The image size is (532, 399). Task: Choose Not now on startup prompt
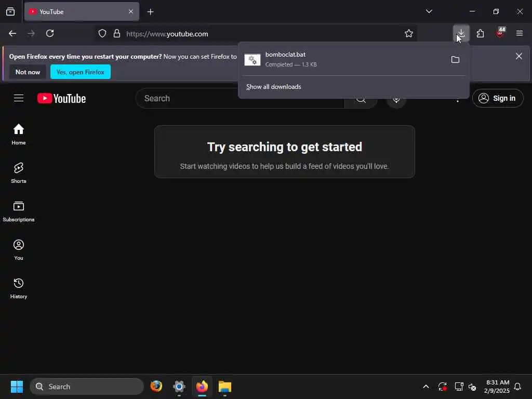[28, 72]
